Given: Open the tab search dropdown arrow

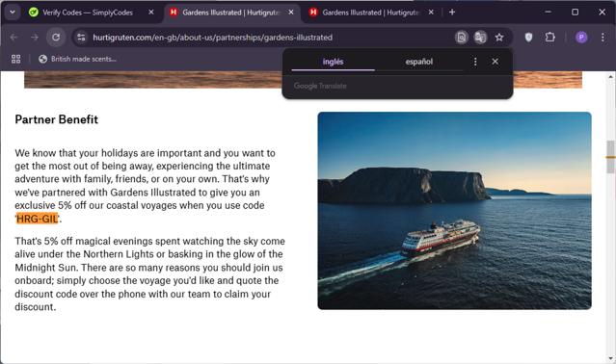Looking at the screenshot, I should pyautogui.click(x=13, y=13).
